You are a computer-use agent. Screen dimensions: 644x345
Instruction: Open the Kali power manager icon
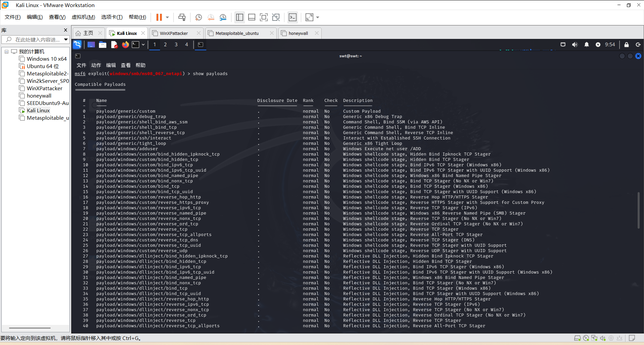598,45
